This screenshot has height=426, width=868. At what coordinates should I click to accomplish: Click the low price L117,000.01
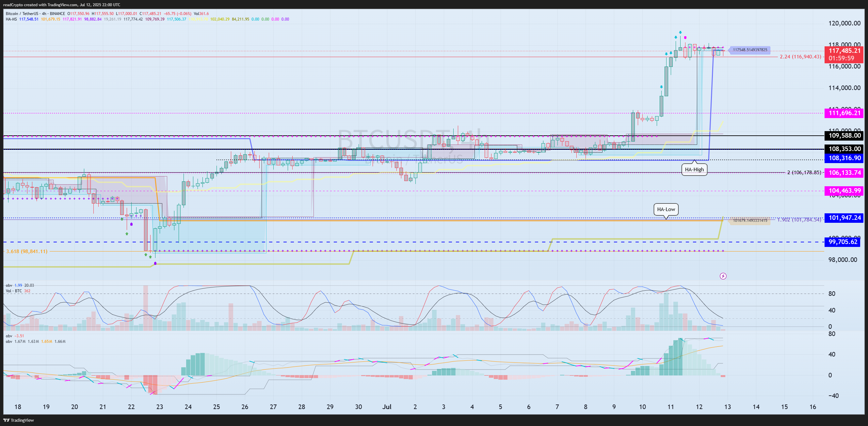(x=127, y=14)
